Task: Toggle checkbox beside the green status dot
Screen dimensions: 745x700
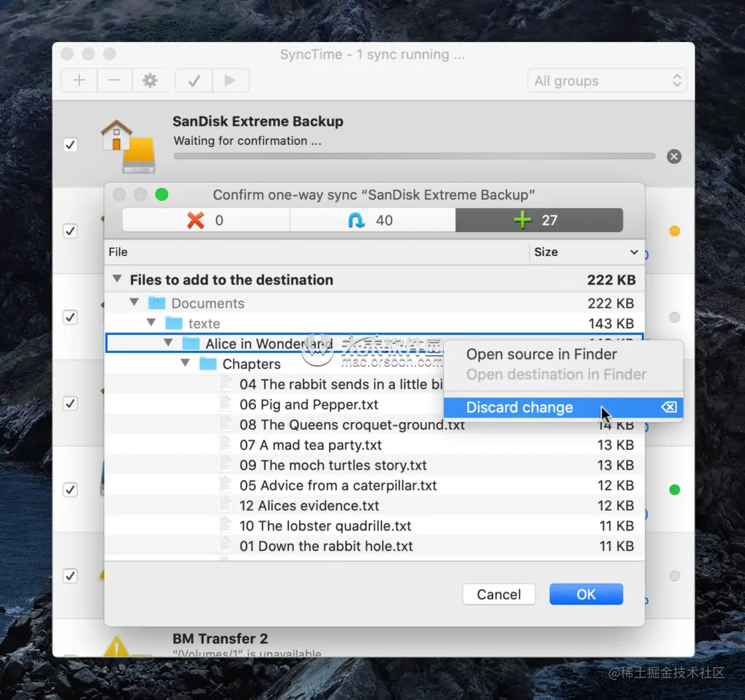Action: coord(71,490)
